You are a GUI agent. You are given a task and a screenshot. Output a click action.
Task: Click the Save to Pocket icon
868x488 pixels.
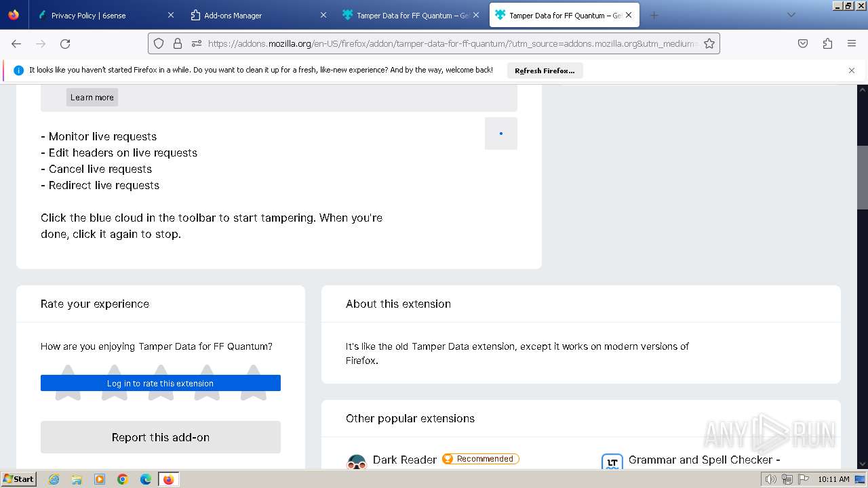point(803,43)
